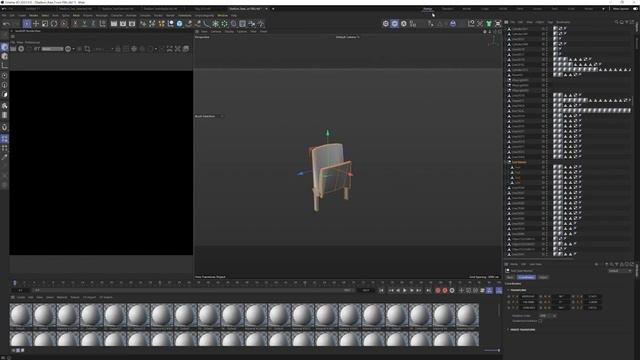This screenshot has width=640, height=360.
Task: Click the Basic tab button in Attributes
Action: (510, 277)
